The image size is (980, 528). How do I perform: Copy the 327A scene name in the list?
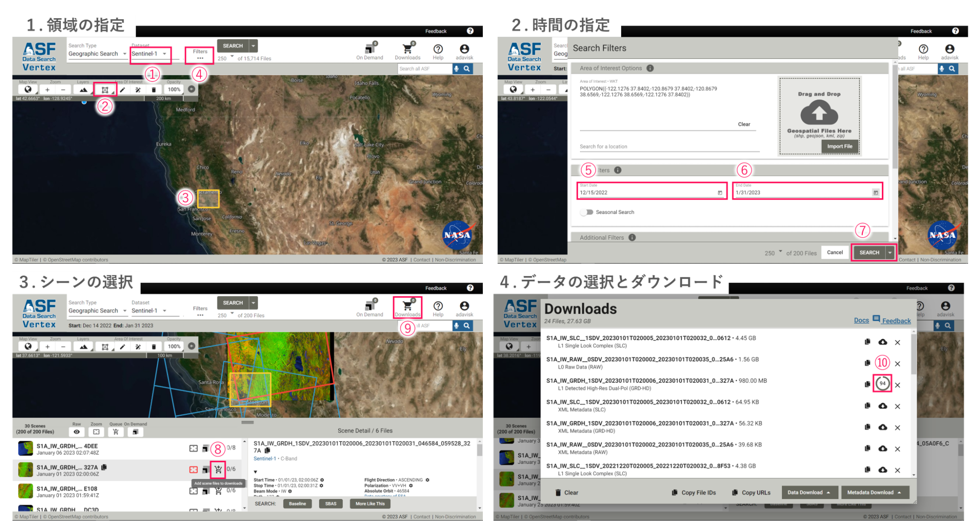tap(104, 467)
